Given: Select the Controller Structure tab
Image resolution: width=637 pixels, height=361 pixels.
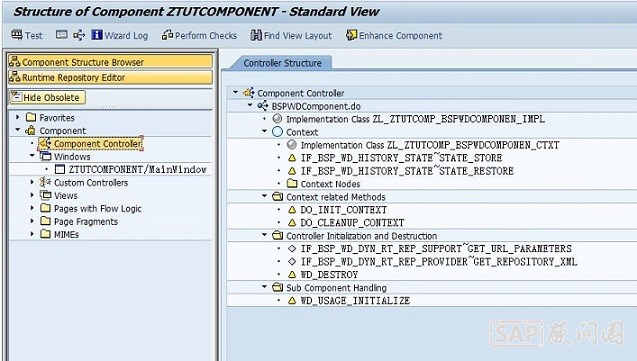Looking at the screenshot, I should (x=282, y=63).
